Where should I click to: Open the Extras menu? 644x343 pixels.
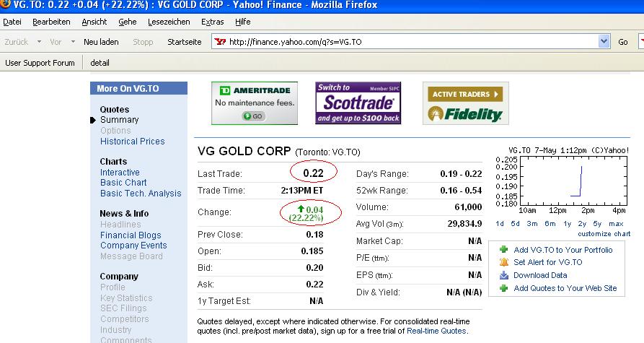212,22
